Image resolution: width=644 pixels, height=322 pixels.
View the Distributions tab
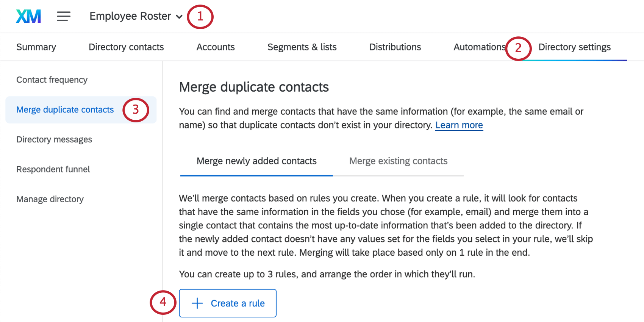pos(395,47)
